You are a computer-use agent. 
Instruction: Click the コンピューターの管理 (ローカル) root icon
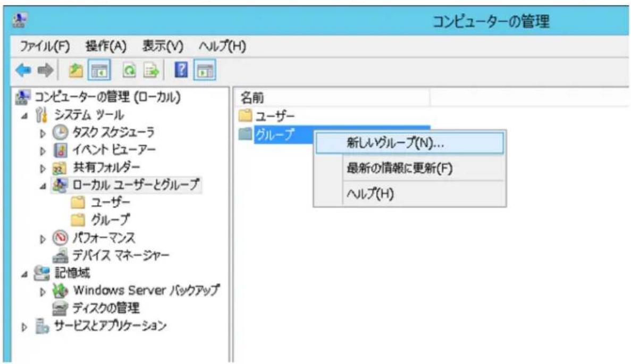click(x=22, y=97)
